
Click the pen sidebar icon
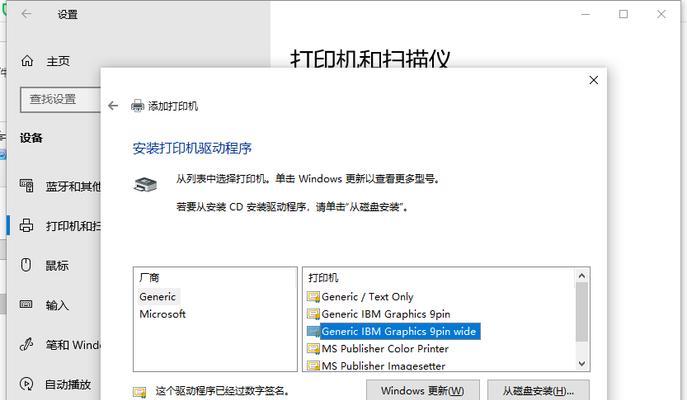click(x=26, y=344)
